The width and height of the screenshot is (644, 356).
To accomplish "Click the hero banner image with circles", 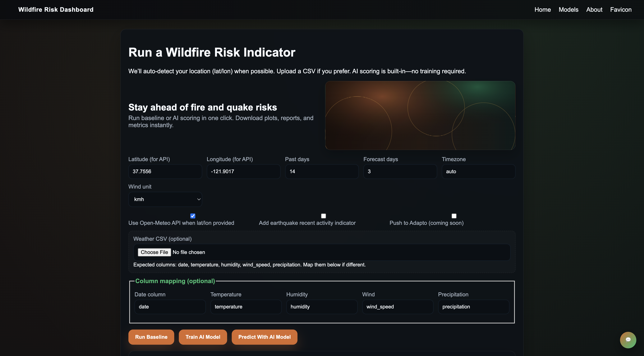I will [x=420, y=115].
